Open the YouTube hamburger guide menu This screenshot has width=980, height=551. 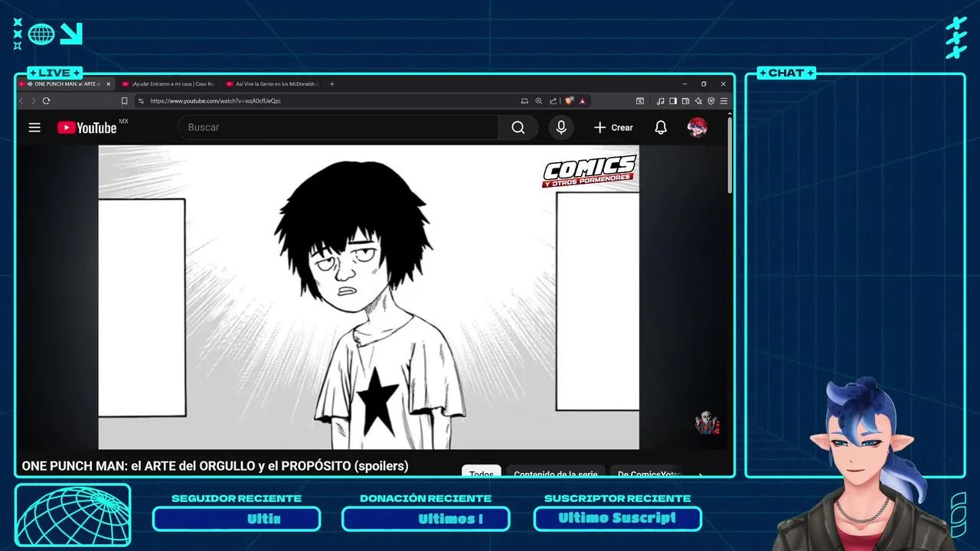[x=34, y=128]
